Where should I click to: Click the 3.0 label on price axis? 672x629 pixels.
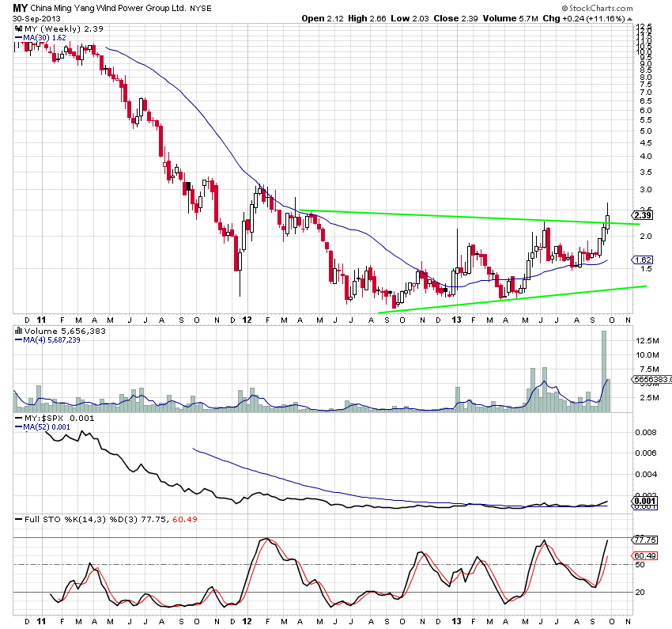point(645,190)
